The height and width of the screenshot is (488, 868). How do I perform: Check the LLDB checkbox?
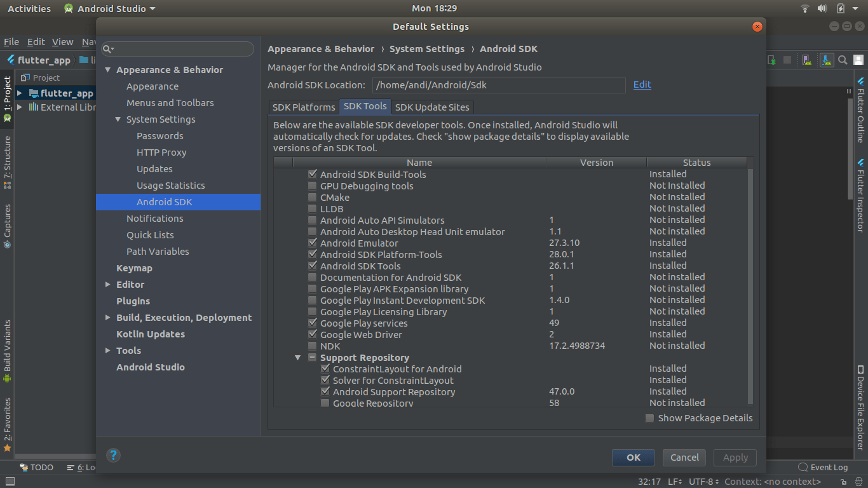pos(312,208)
